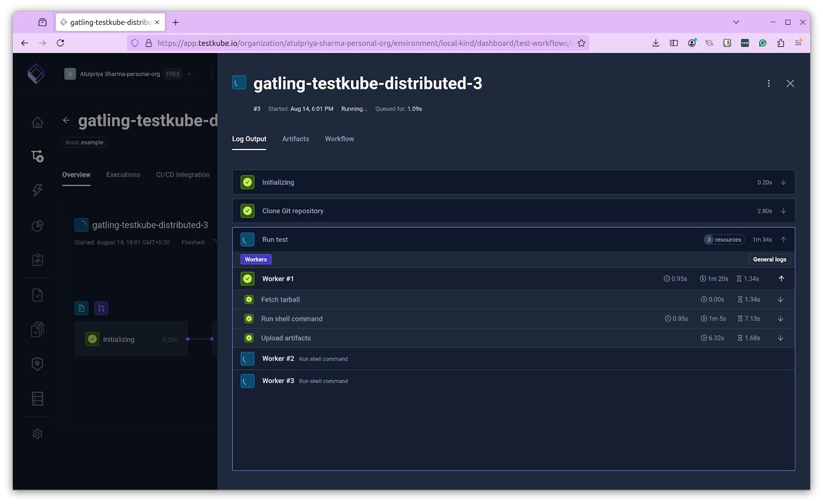Open organization selector dropdown chevron

pyautogui.click(x=189, y=74)
